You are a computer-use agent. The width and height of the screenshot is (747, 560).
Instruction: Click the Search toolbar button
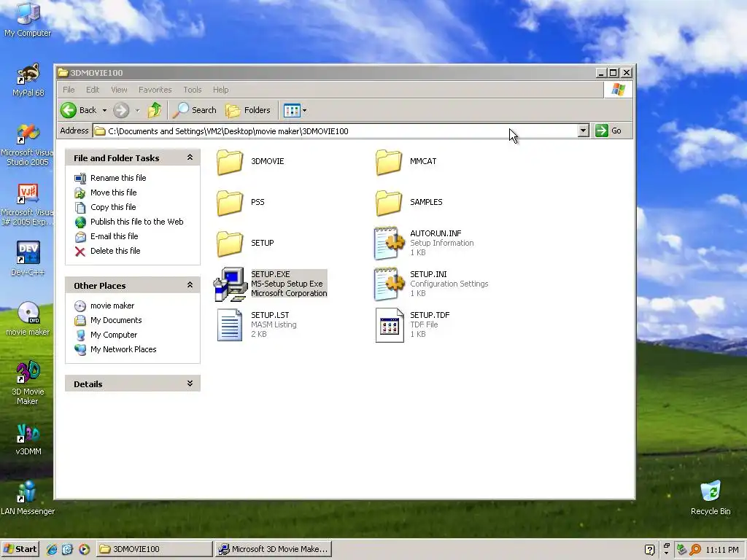194,111
